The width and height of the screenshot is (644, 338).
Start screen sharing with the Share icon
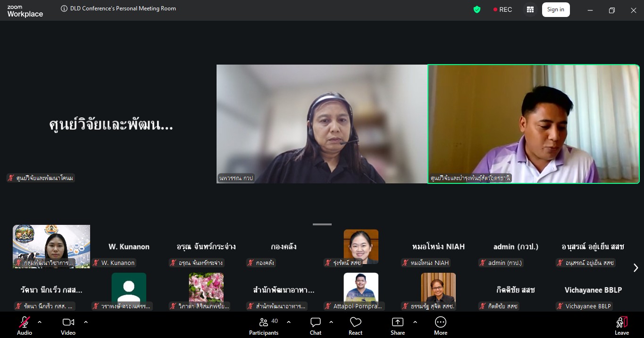398,323
